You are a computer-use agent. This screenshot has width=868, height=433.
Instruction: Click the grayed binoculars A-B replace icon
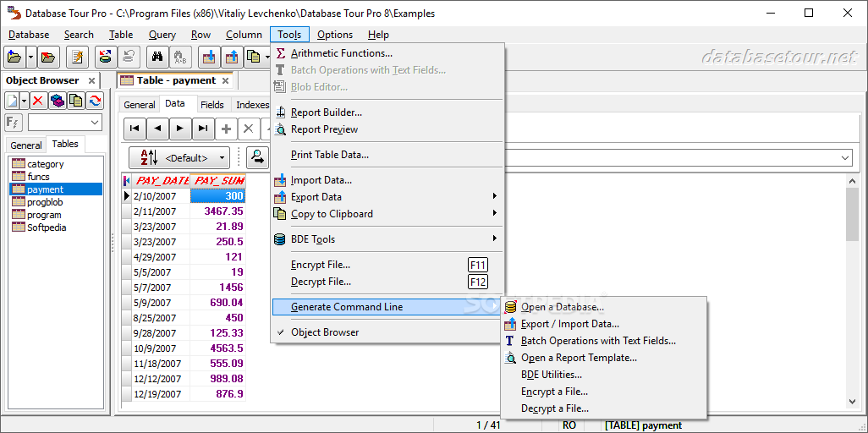click(179, 57)
